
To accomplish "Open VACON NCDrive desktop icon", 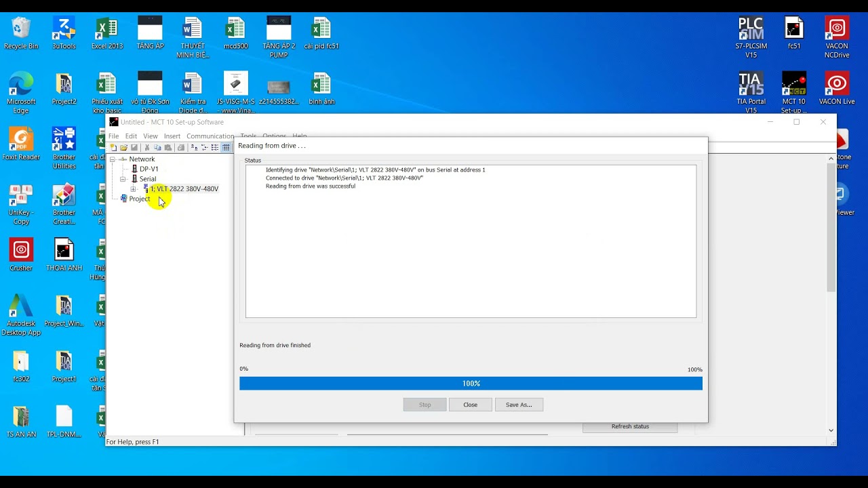I will (x=837, y=38).
